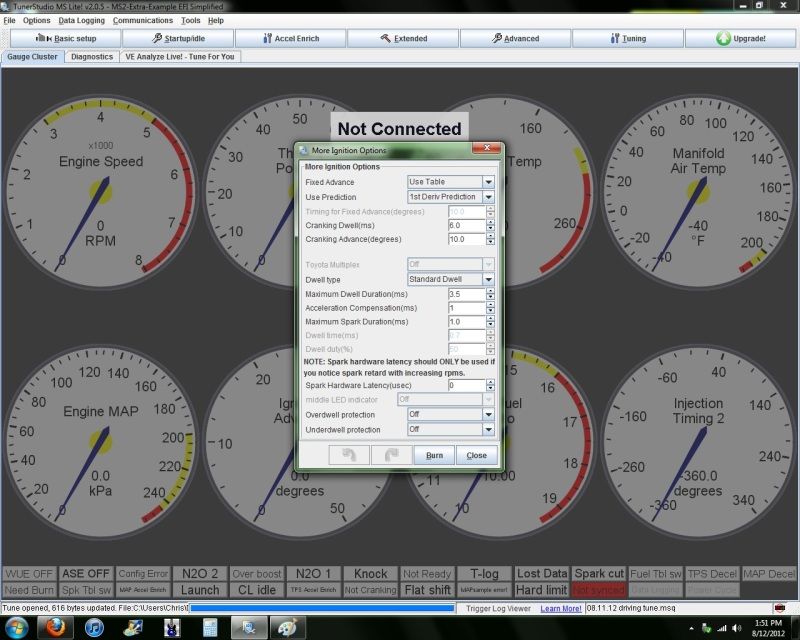Click the volume speaker tray icon
Viewport: 800px width, 640px height.
coord(736,628)
